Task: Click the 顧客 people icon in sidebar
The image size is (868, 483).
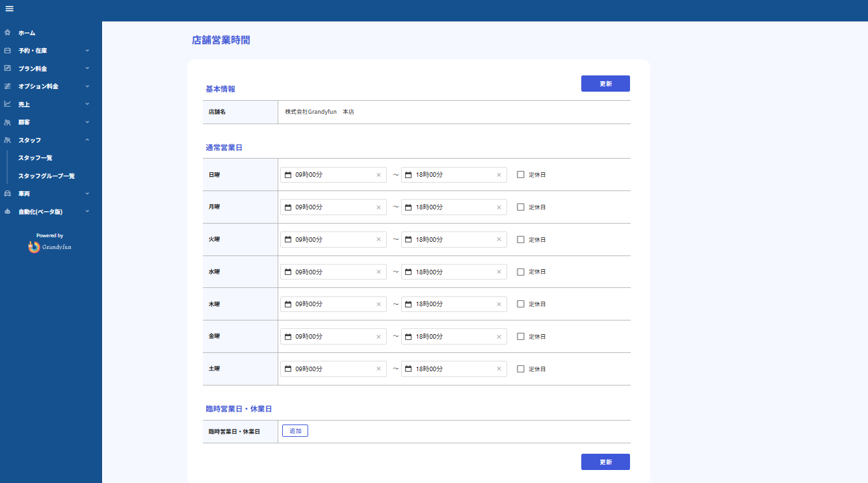Action: coord(7,122)
